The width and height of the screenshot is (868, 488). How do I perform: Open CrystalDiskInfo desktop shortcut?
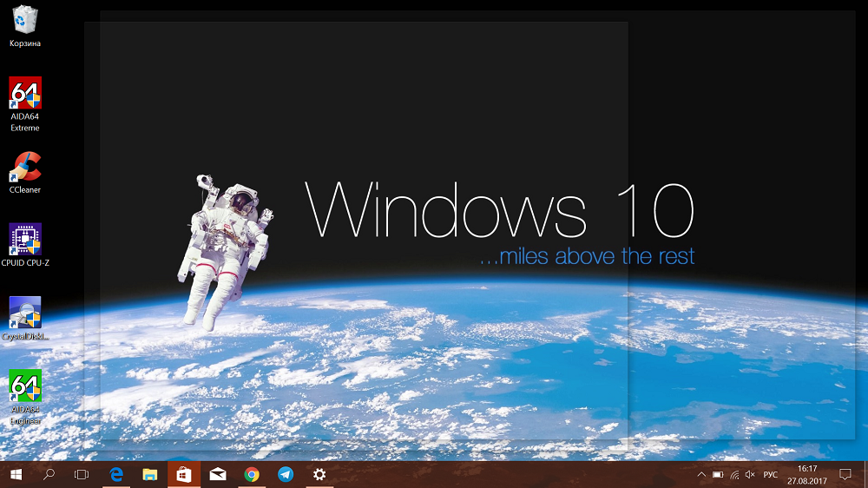[25, 319]
